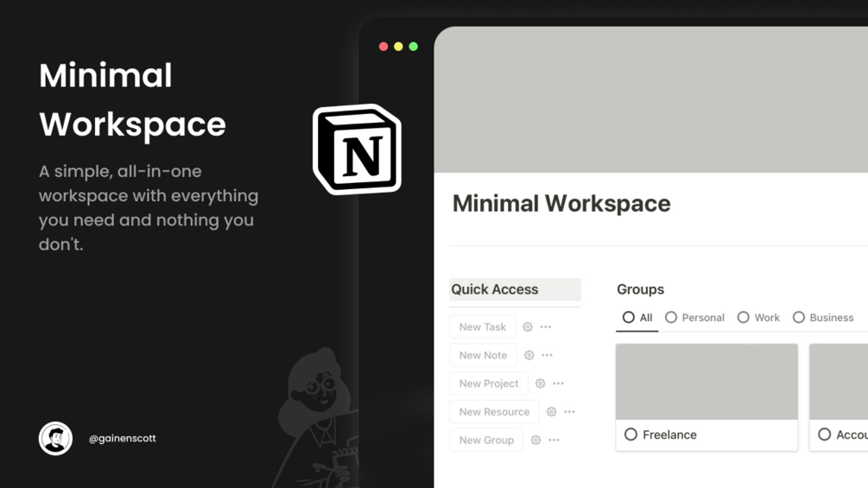Click the New Note button
The image size is (868, 488).
[484, 355]
